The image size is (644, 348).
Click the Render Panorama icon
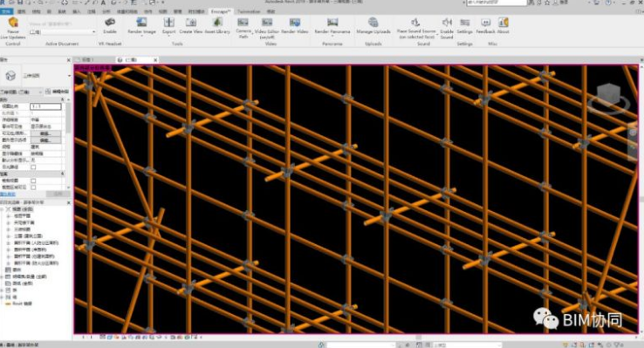pyautogui.click(x=332, y=22)
